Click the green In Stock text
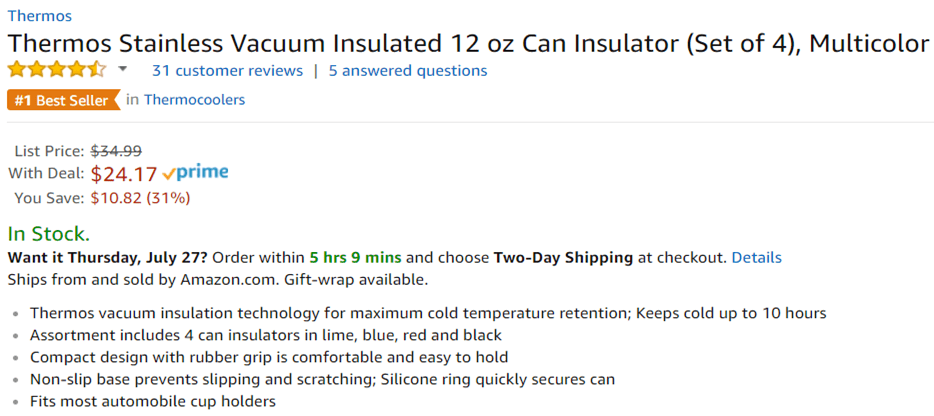934x416 pixels. (49, 234)
